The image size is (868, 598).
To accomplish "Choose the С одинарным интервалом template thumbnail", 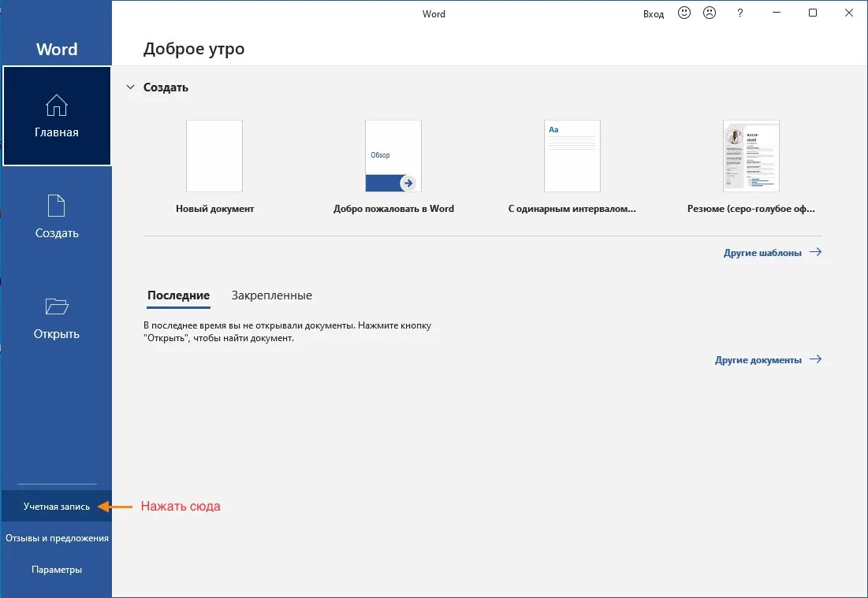I will point(572,156).
